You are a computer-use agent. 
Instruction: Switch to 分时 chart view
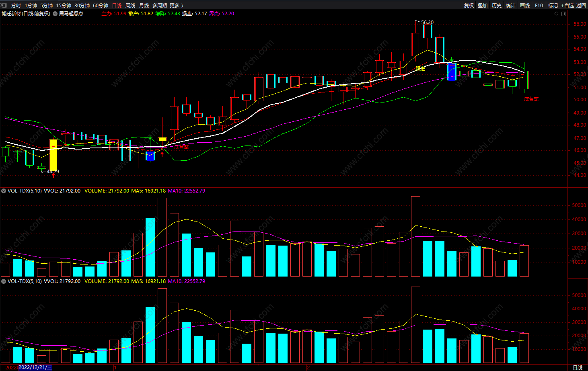pyautogui.click(x=16, y=6)
